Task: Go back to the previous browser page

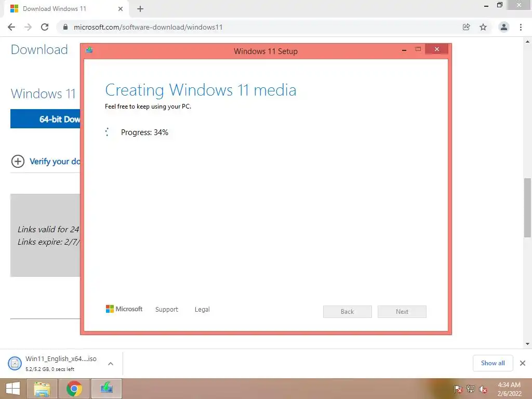Action: [11, 27]
